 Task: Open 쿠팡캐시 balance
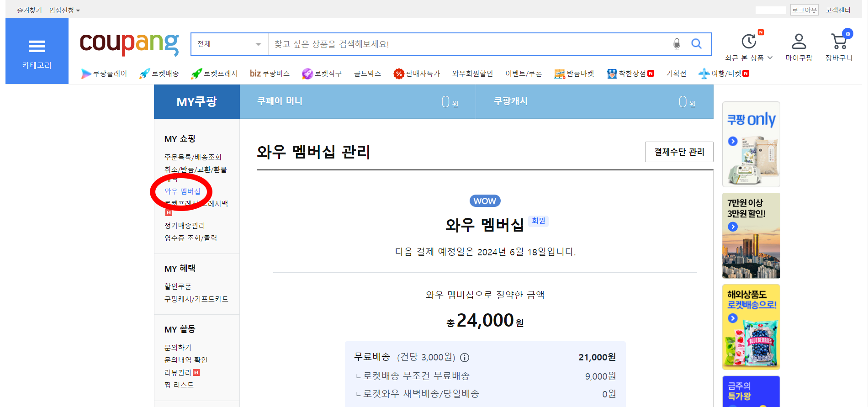[x=595, y=101]
